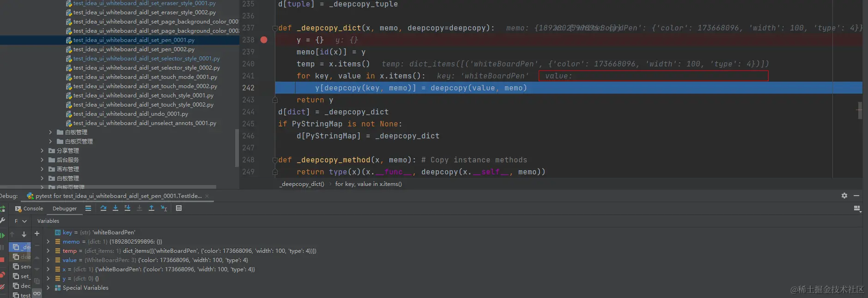Click the project tree horizontal scrollbar
The image size is (868, 298).
coord(108,187)
